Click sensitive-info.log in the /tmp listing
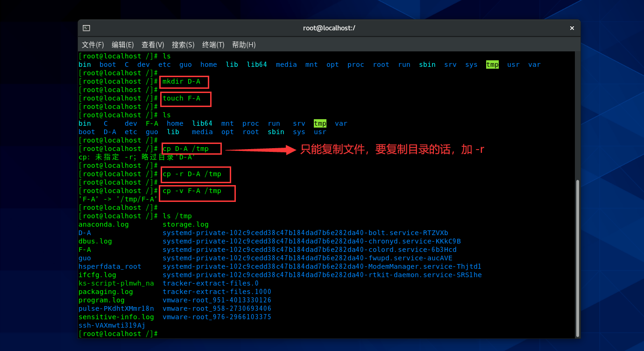644x351 pixels. click(x=116, y=317)
